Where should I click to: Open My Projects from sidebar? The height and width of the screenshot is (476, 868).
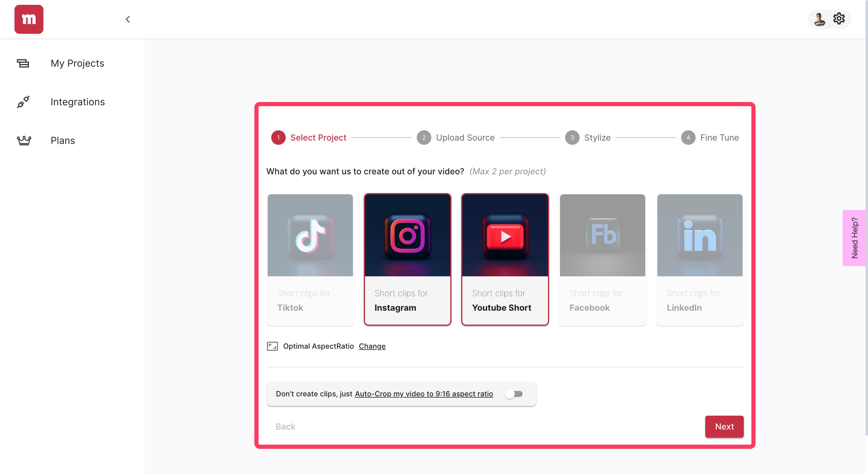pos(77,63)
